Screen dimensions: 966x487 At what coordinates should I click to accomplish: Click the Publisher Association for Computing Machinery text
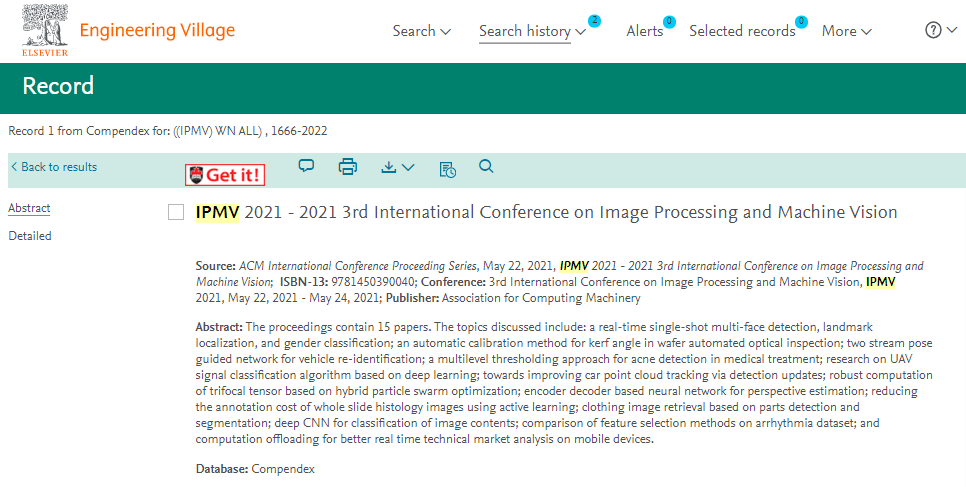[514, 298]
